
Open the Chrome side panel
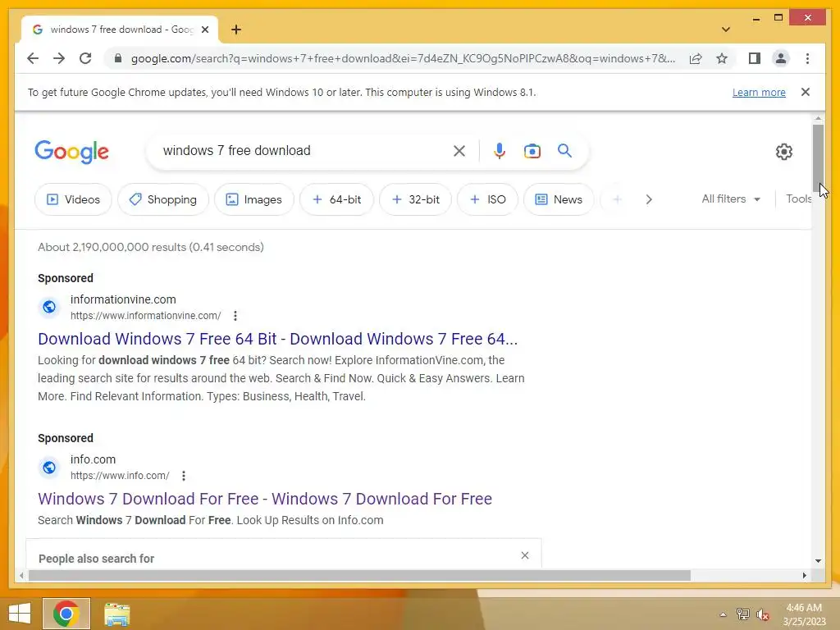(x=755, y=58)
